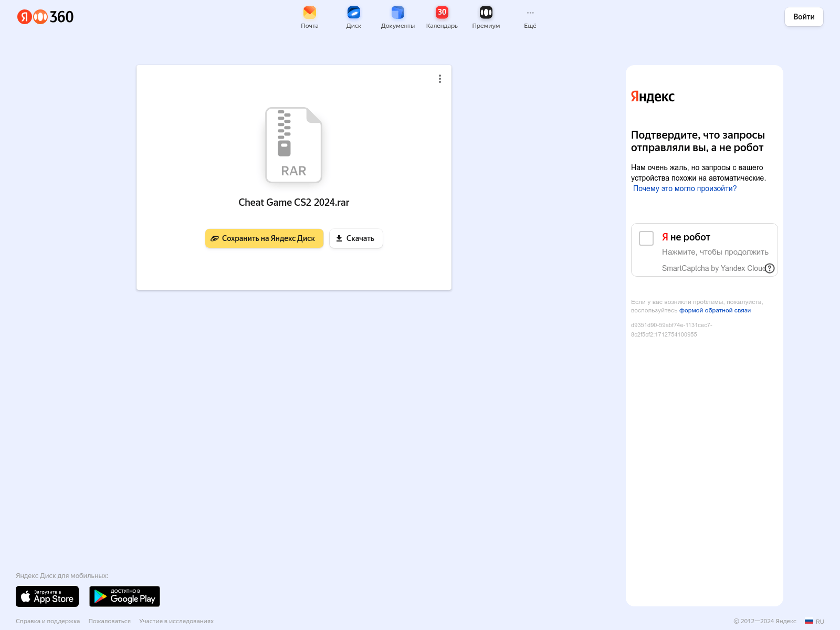This screenshot has height=630, width=840.
Task: Open Календарь service icon
Action: pos(442,17)
